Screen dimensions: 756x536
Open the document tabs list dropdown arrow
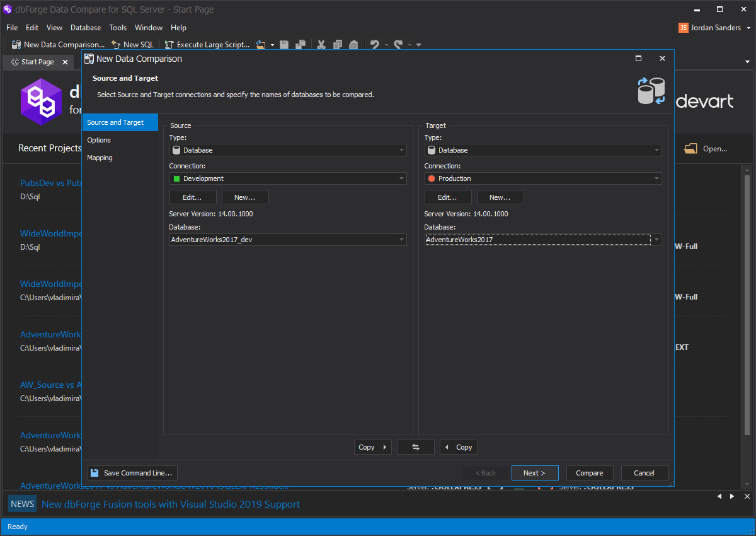747,62
